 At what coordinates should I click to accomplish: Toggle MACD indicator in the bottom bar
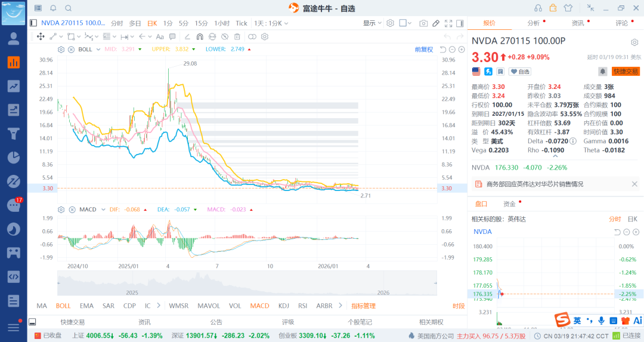pyautogui.click(x=259, y=306)
